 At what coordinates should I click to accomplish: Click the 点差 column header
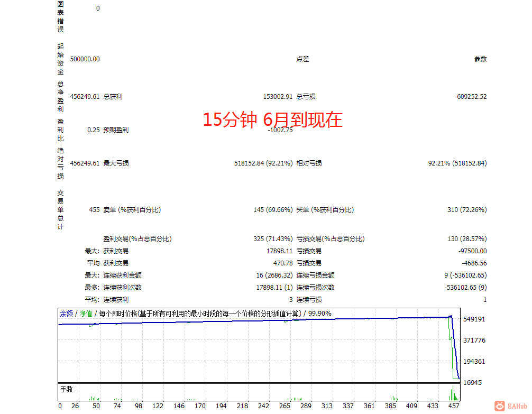coord(302,59)
